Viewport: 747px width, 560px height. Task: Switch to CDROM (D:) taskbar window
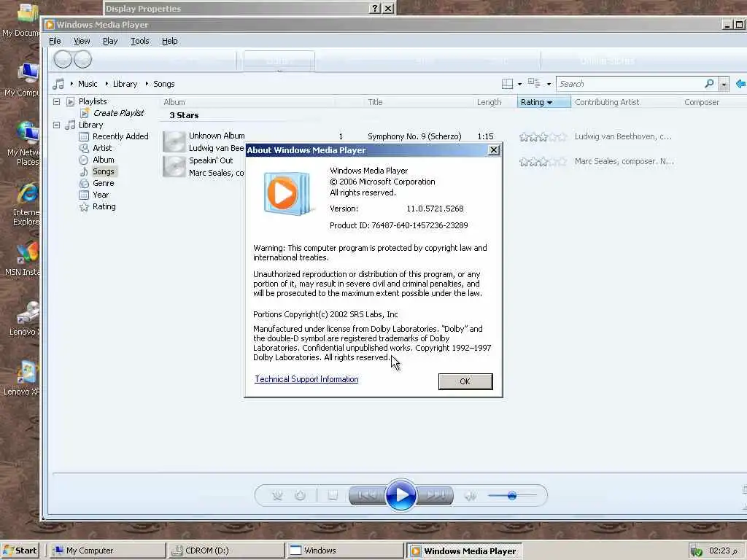click(x=226, y=551)
